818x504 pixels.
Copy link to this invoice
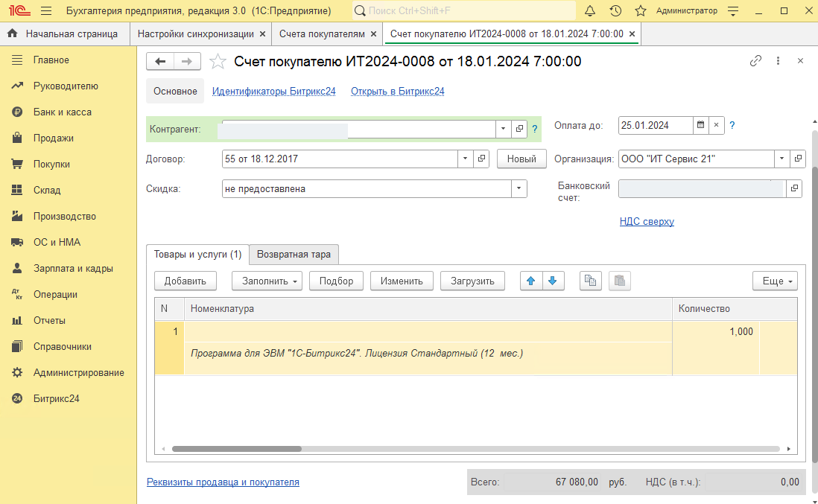click(x=755, y=61)
